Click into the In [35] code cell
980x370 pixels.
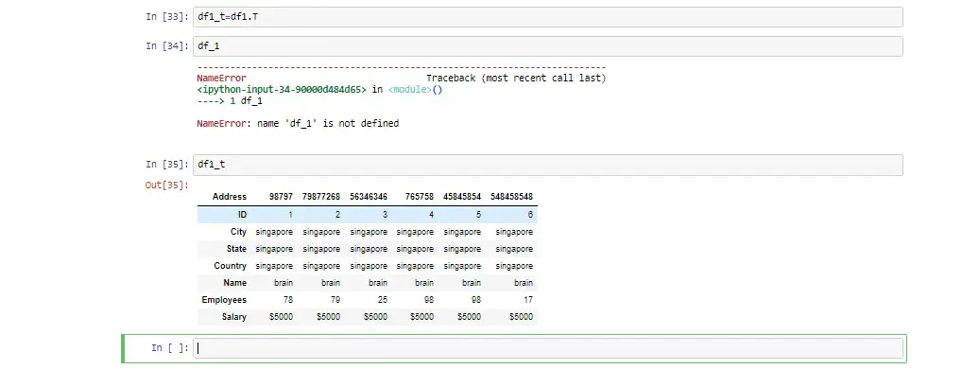tap(547, 165)
